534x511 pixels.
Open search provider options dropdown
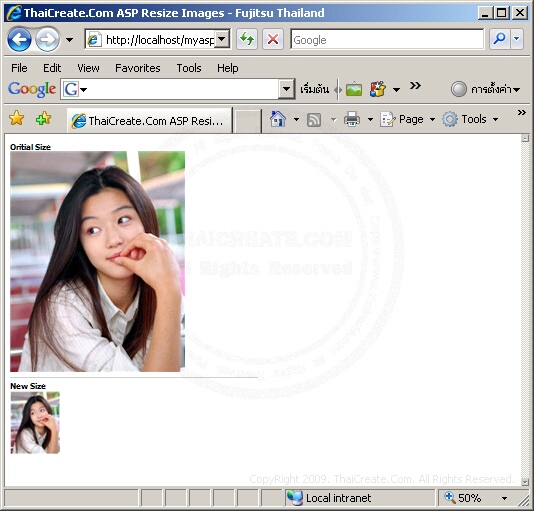[x=517, y=40]
